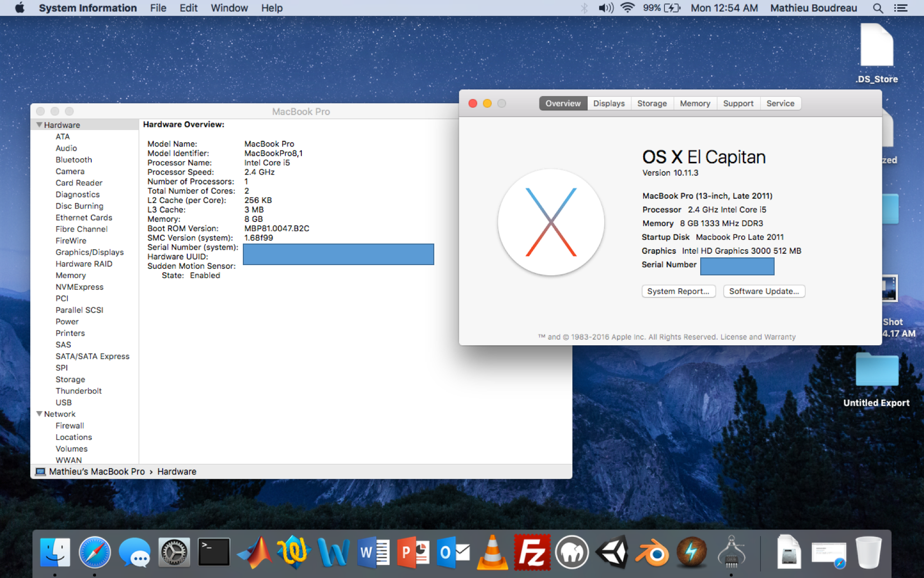Select Printers in the sidebar
This screenshot has width=924, height=578.
70,333
